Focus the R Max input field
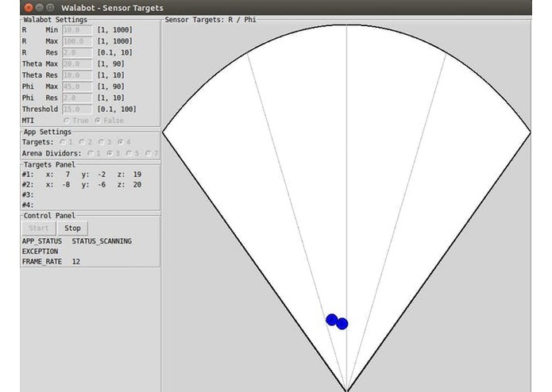Screen dimensions: 552x392 (x=78, y=41)
